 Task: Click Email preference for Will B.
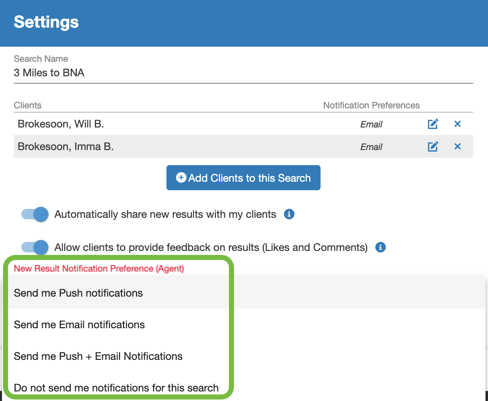click(x=371, y=124)
